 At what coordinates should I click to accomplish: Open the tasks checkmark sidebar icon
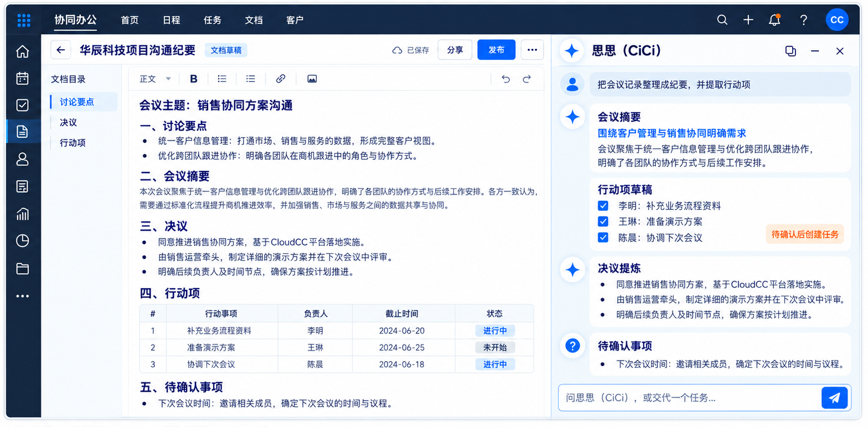click(23, 105)
